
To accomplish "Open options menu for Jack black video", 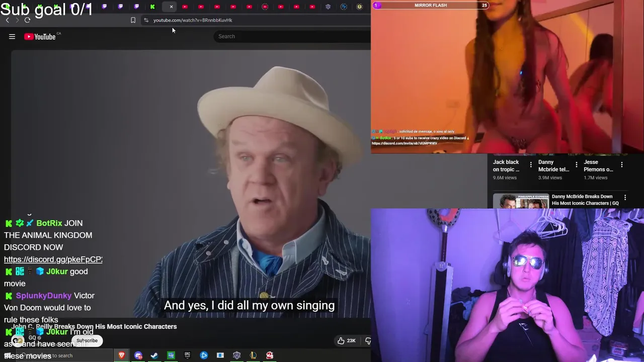I will click(530, 164).
